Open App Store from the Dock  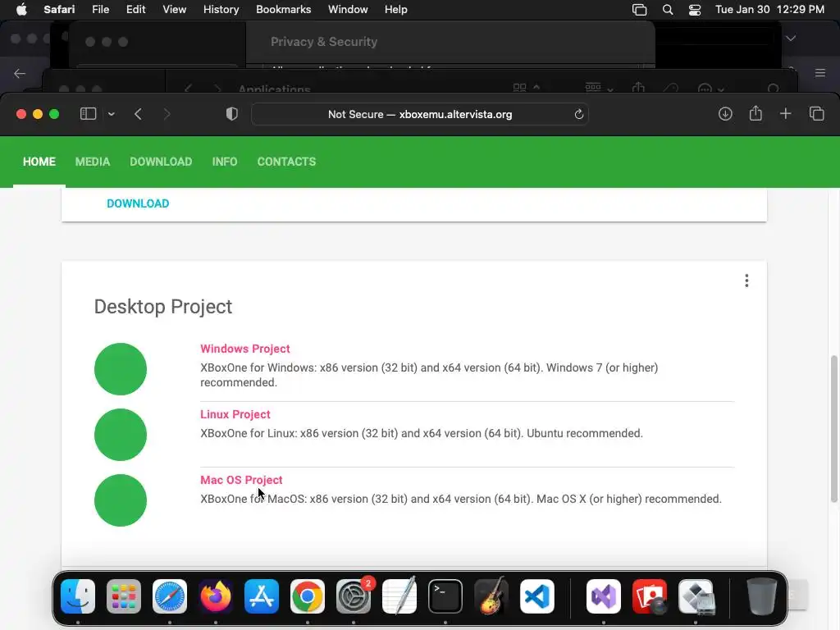point(262,596)
